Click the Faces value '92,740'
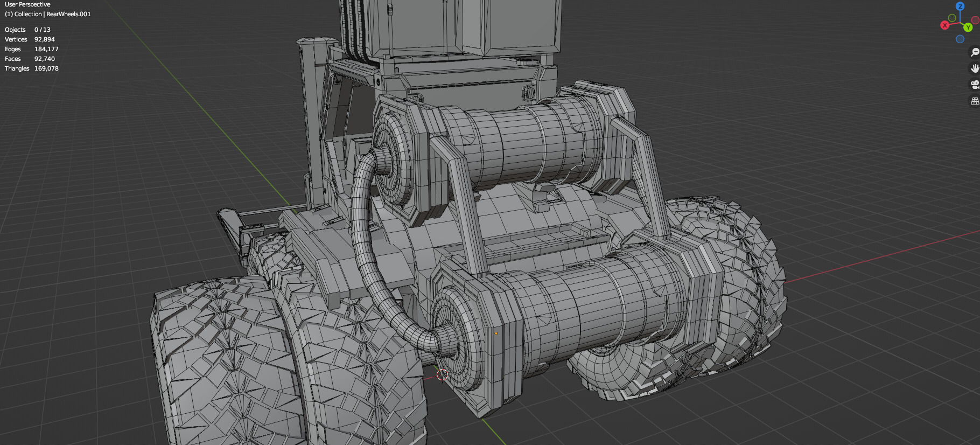Viewport: 980px width, 445px height. pos(45,59)
